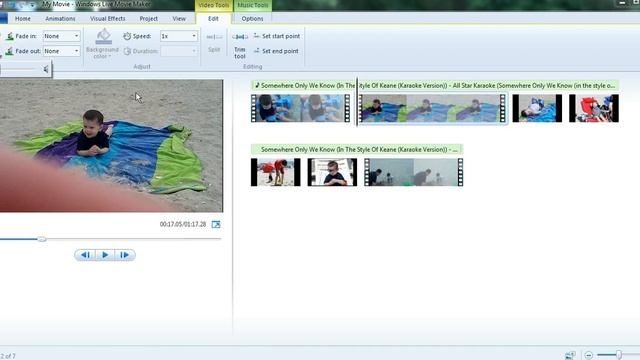Click the timestamp 00:17.05/01:17.28

pyautogui.click(x=183, y=224)
